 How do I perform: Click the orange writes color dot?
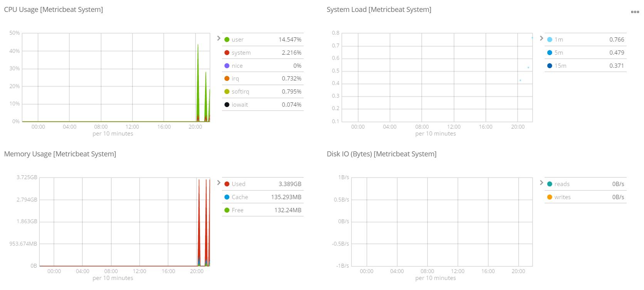click(550, 197)
